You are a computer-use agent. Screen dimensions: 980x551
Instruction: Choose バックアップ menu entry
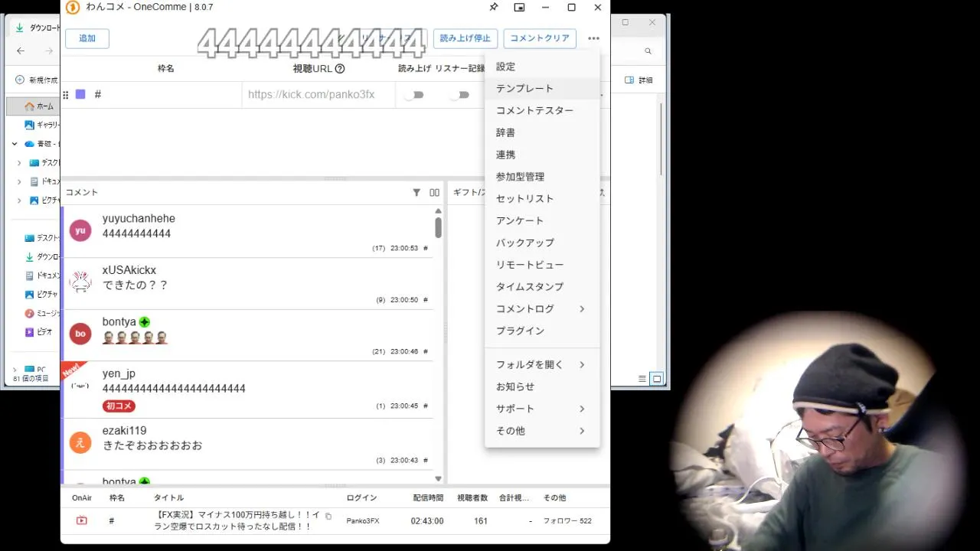542,243
